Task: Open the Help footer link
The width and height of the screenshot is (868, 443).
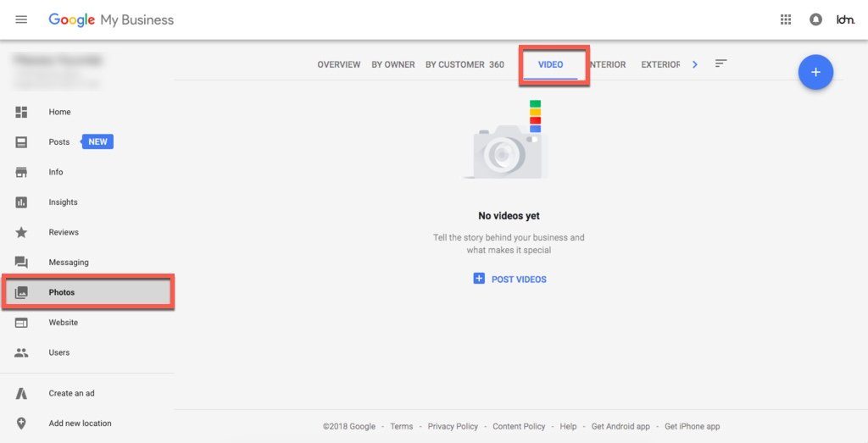Action: tap(568, 426)
